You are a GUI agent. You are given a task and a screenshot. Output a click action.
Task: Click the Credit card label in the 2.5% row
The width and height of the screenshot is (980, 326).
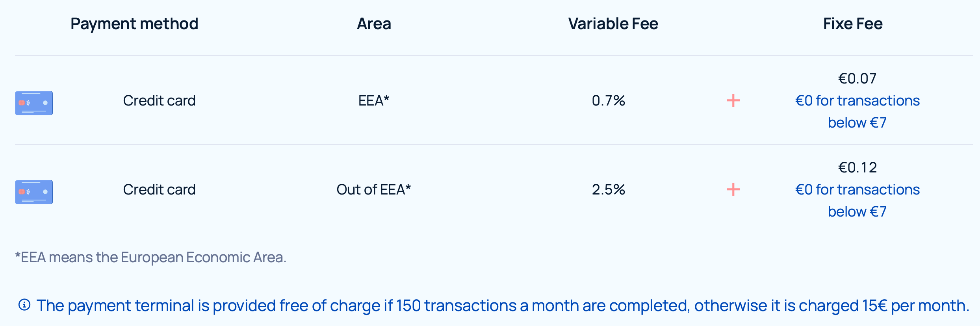point(159,189)
